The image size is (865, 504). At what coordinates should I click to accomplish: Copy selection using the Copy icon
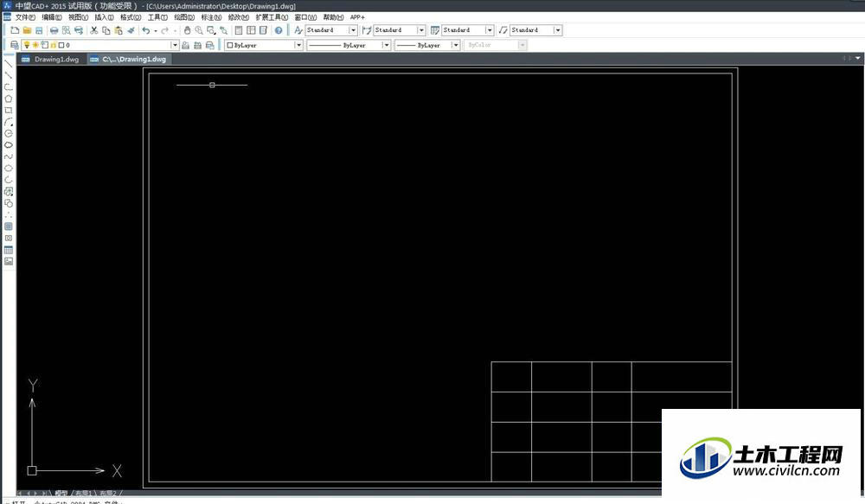coord(106,30)
